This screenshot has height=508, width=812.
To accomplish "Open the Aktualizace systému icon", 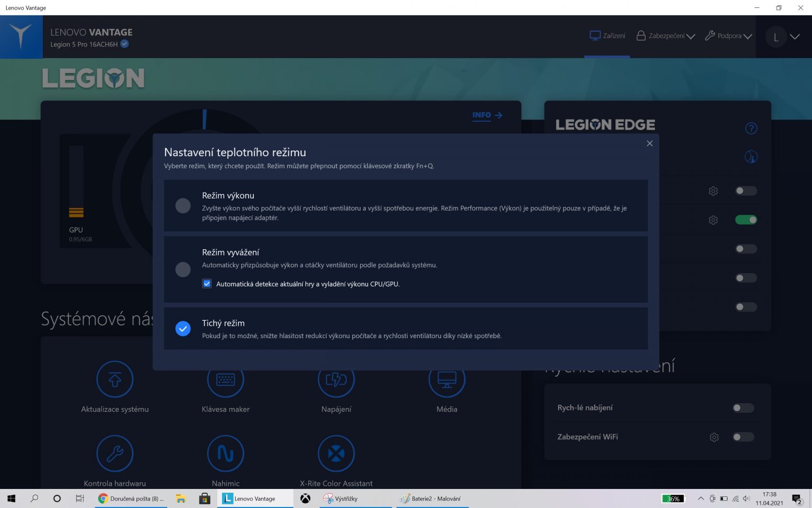I will (x=115, y=379).
